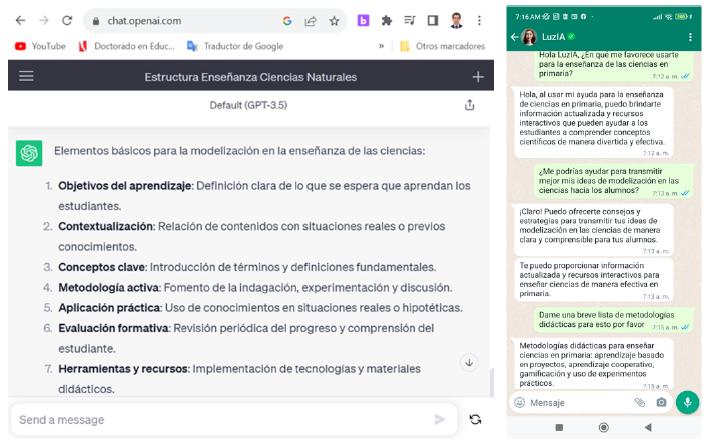The width and height of the screenshot is (707, 444).
Task: Click the Google icon in the address bar
Action: tap(287, 21)
